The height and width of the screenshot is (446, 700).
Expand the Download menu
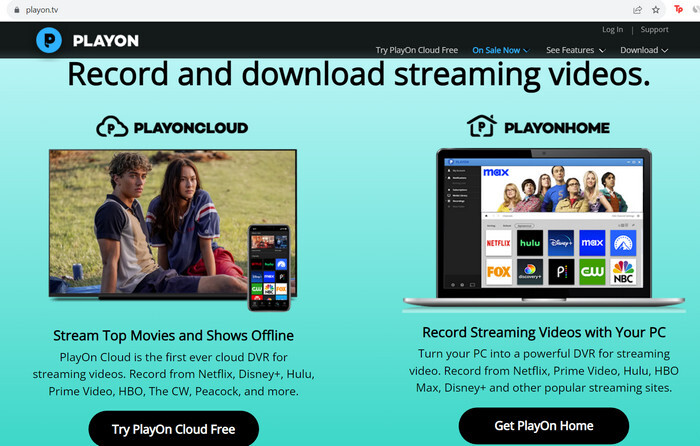pyautogui.click(x=644, y=50)
